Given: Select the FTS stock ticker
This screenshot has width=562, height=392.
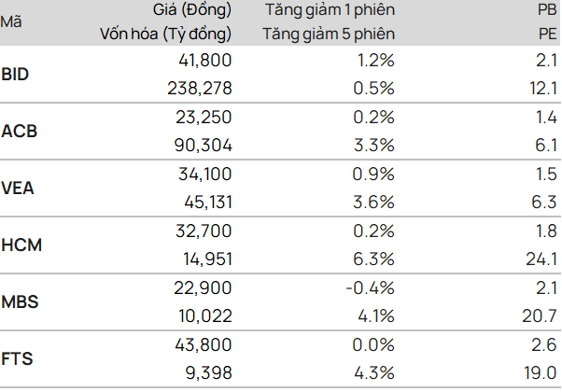Looking at the screenshot, I should click(17, 358).
